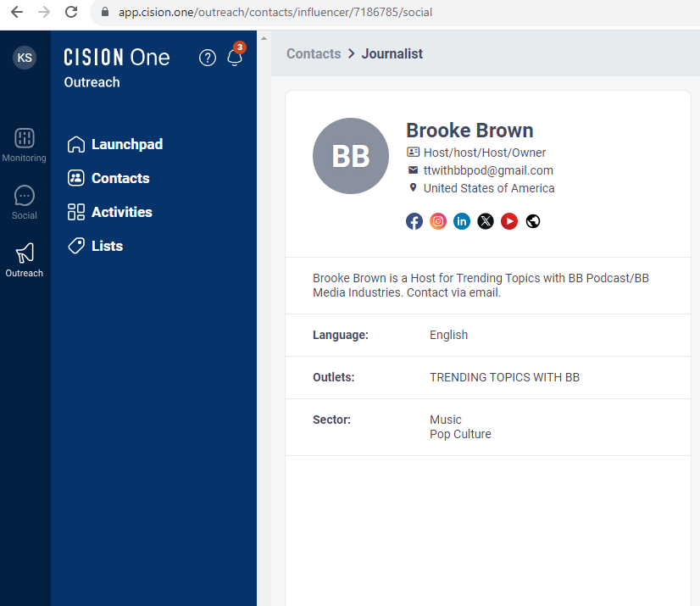
Task: Click United States of America location
Action: pos(489,188)
